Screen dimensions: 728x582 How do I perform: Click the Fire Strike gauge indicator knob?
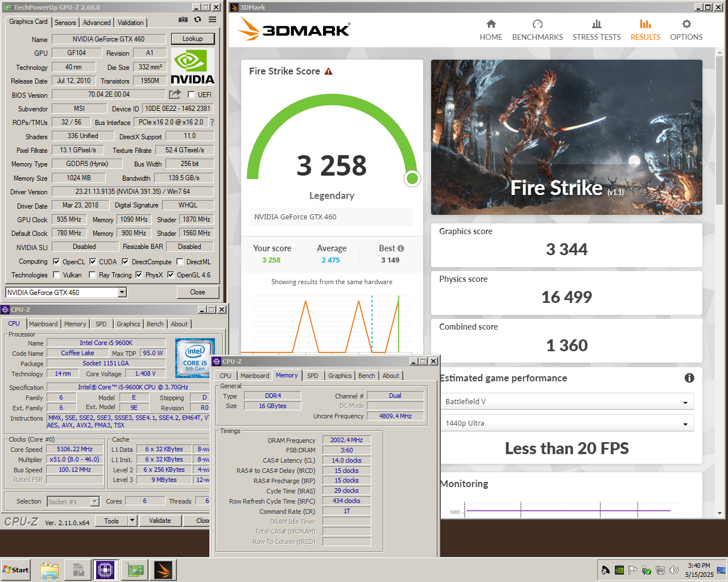[412, 178]
